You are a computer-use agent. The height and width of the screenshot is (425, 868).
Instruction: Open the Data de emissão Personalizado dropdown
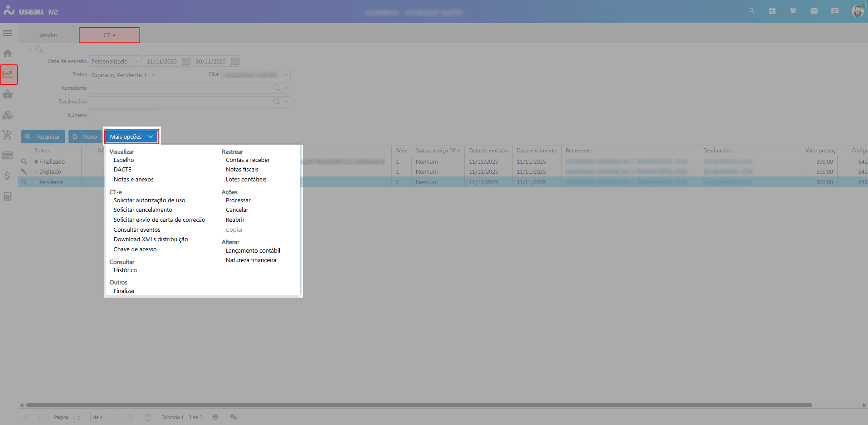point(137,62)
